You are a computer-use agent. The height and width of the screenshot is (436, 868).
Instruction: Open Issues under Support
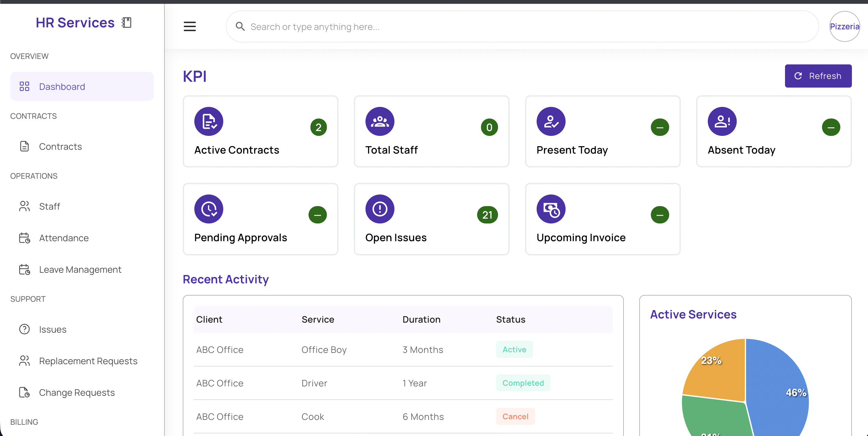coord(82,329)
